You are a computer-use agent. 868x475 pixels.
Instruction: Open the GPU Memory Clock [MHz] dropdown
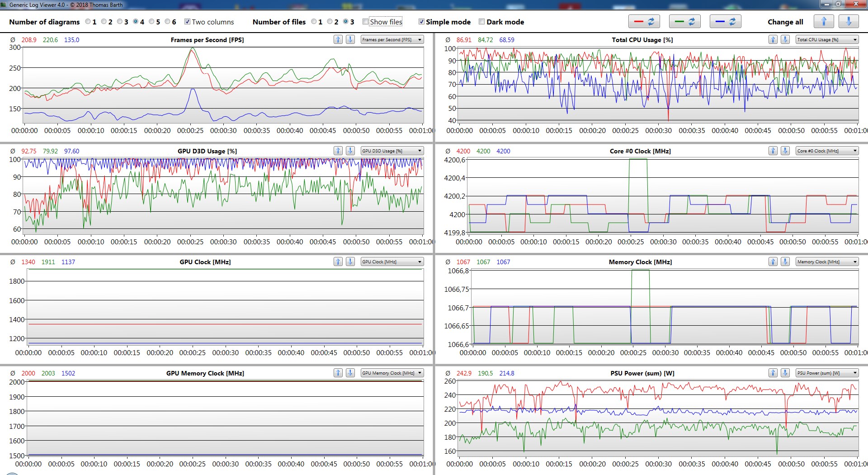click(x=392, y=373)
